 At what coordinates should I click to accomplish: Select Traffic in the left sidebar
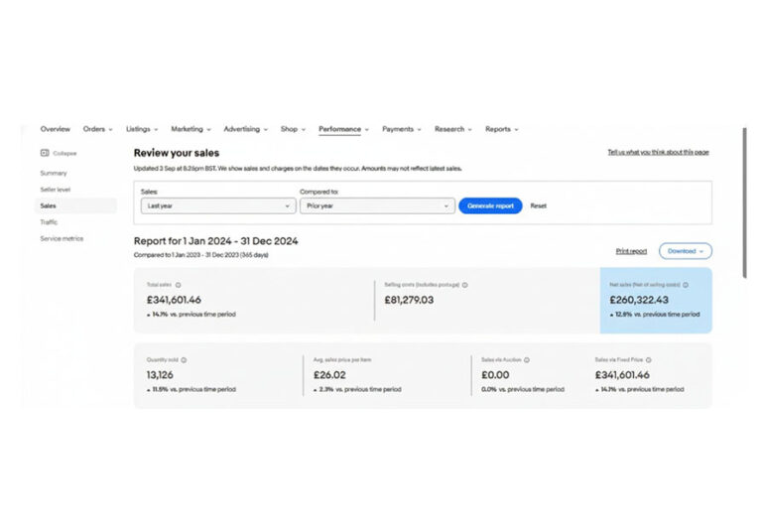(x=49, y=222)
